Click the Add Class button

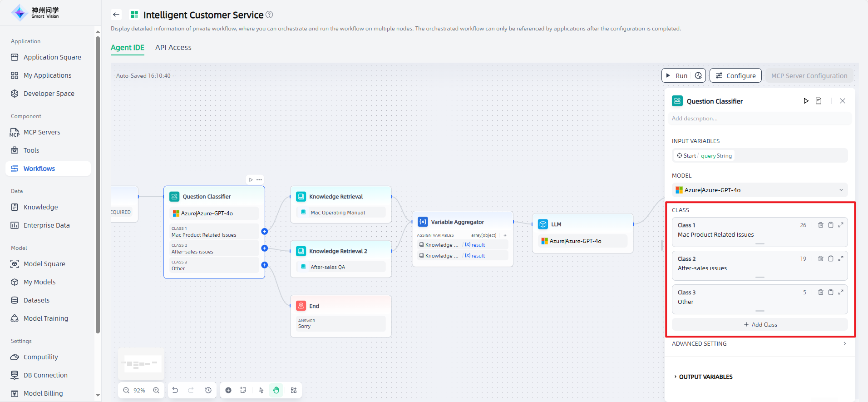point(760,324)
